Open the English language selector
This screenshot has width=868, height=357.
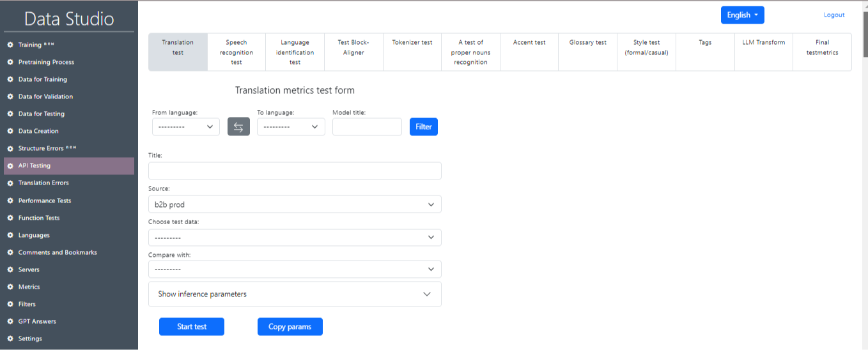(x=742, y=15)
